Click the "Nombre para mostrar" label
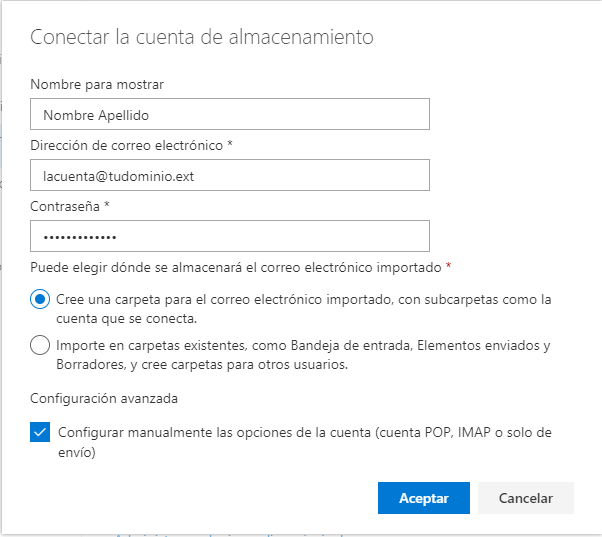The image size is (602, 537). 97,85
